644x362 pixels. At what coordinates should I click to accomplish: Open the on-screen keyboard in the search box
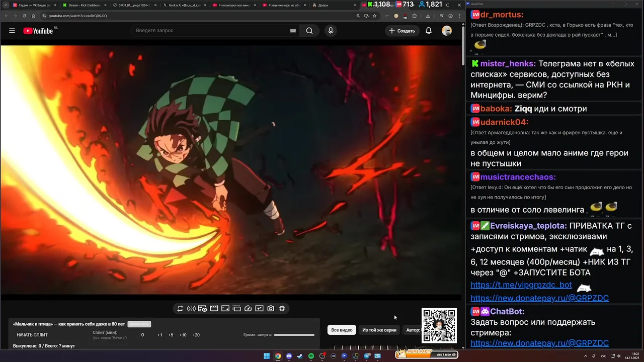(x=293, y=31)
